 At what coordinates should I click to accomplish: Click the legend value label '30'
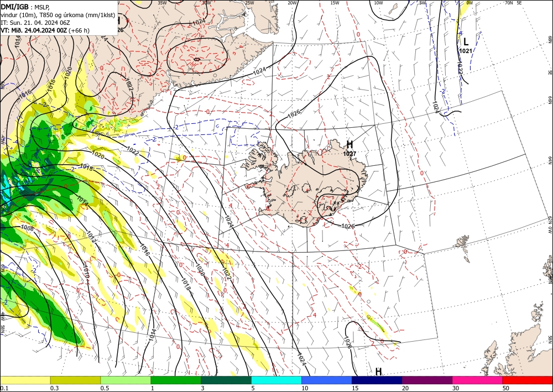point(455,388)
